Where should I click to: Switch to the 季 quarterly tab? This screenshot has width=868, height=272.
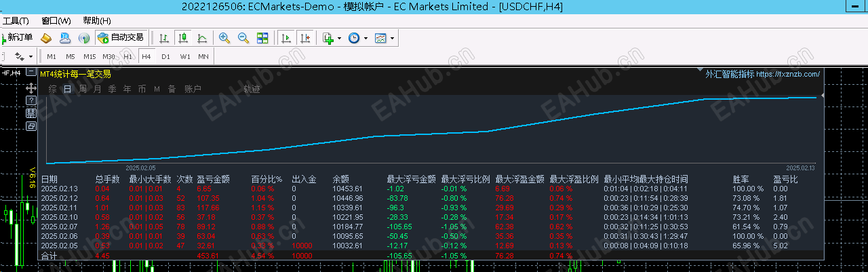pyautogui.click(x=113, y=89)
